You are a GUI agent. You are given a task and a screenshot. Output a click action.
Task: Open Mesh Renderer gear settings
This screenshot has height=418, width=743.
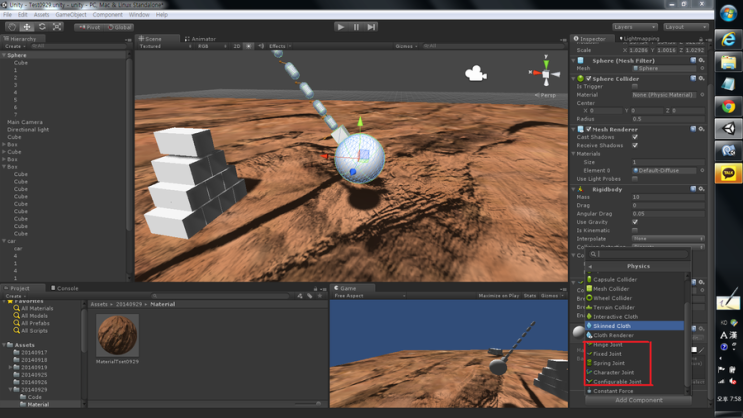(701, 129)
